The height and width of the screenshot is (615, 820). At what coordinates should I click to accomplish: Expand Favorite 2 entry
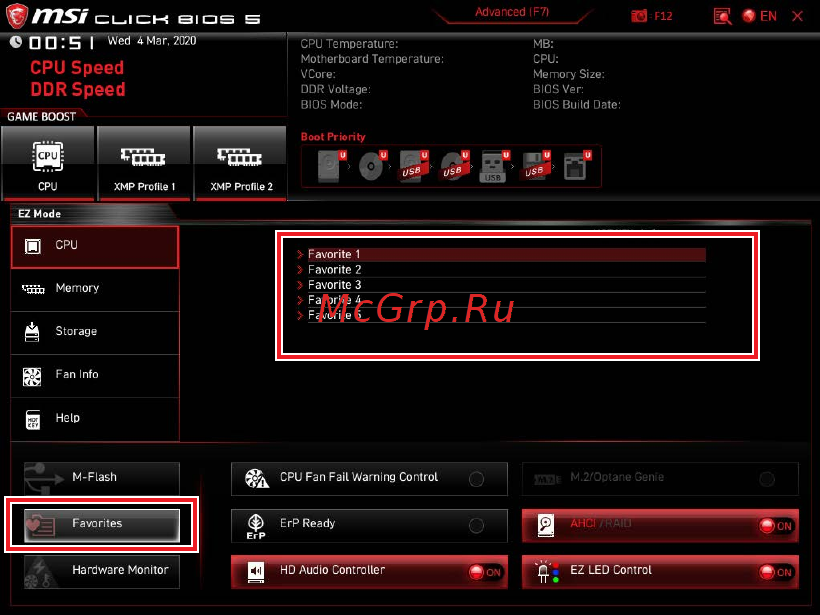[502, 270]
